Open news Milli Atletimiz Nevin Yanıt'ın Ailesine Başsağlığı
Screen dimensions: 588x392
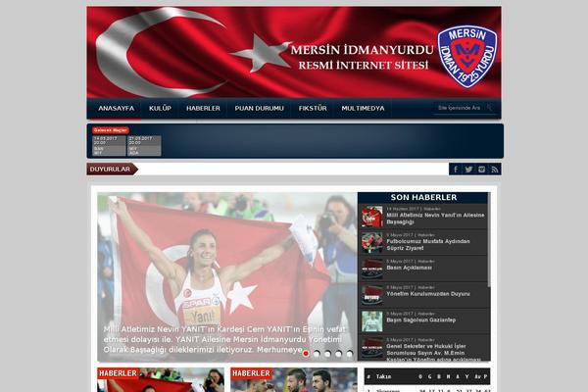tap(435, 219)
